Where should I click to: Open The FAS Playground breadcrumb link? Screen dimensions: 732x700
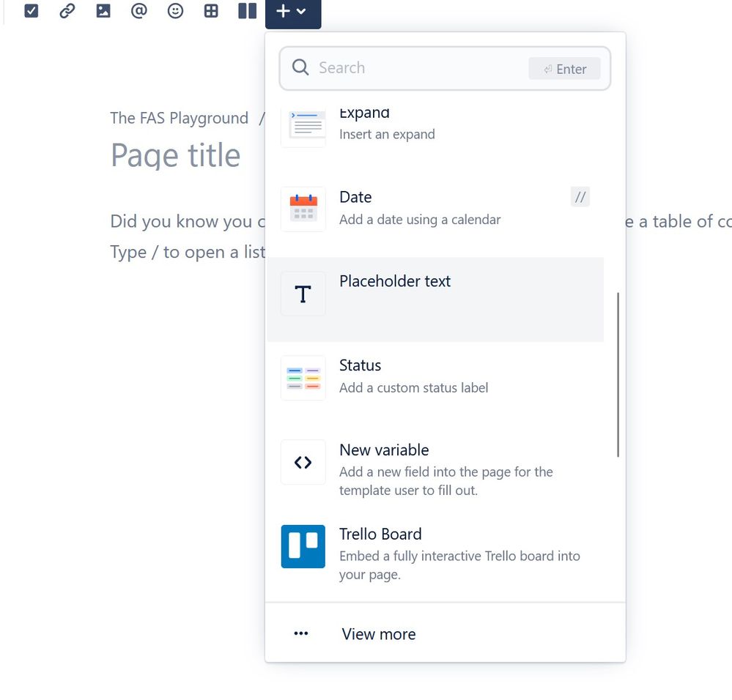pos(179,118)
